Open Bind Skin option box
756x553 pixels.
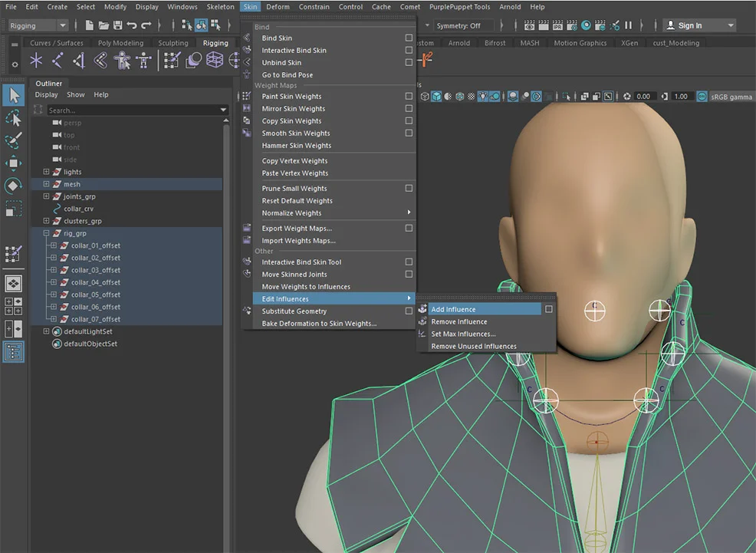409,38
